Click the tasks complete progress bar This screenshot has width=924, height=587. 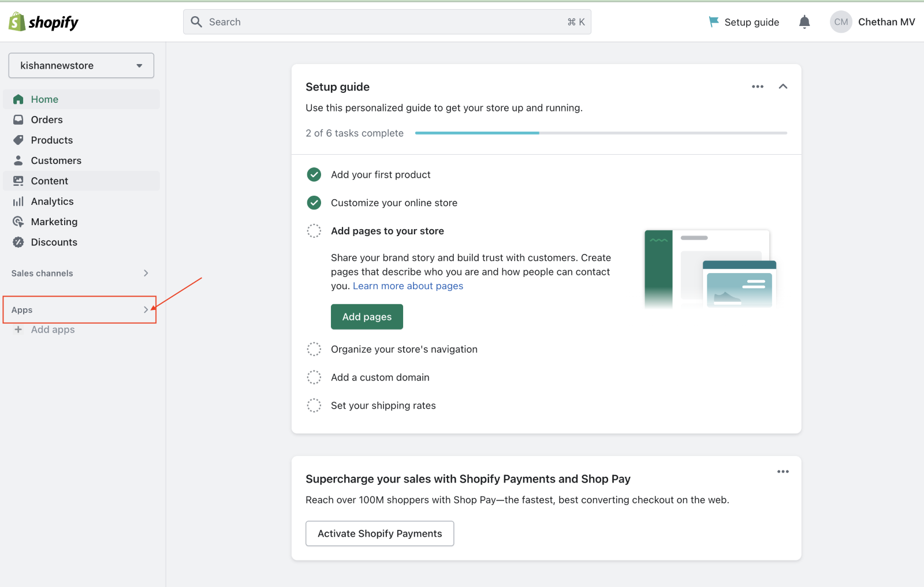click(601, 133)
